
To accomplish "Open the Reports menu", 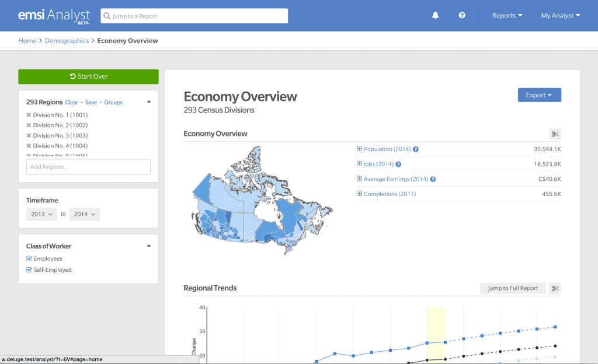I will 507,16.
